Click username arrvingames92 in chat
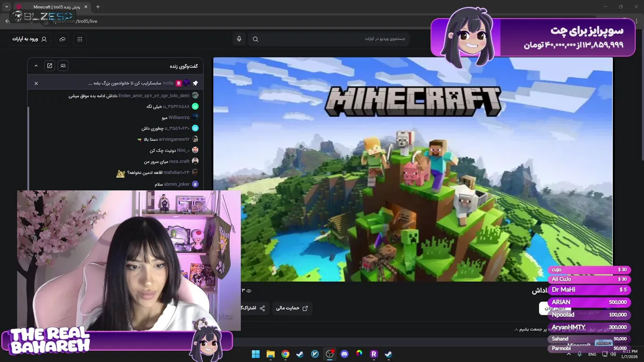The height and width of the screenshot is (362, 644). coord(174,139)
